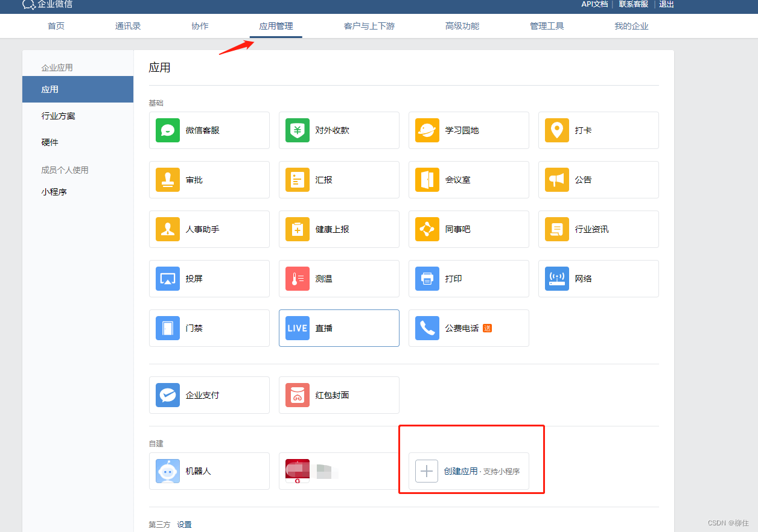The image size is (758, 532).
Task: Click the plus icon for 创建应用
Action: point(427,471)
